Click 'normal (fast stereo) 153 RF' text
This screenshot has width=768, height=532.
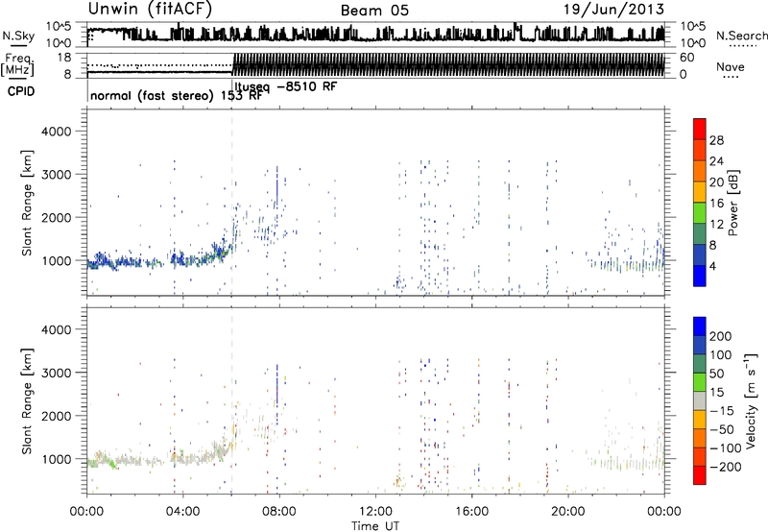click(x=177, y=95)
